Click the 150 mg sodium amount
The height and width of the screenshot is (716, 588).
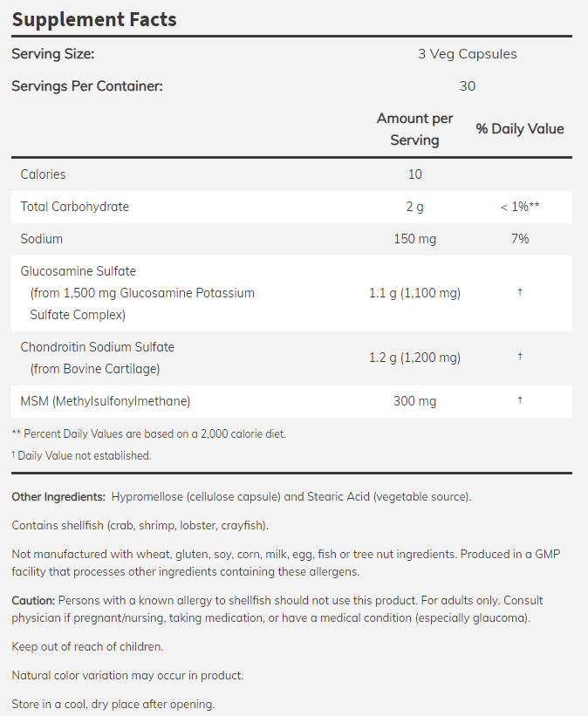tap(414, 239)
